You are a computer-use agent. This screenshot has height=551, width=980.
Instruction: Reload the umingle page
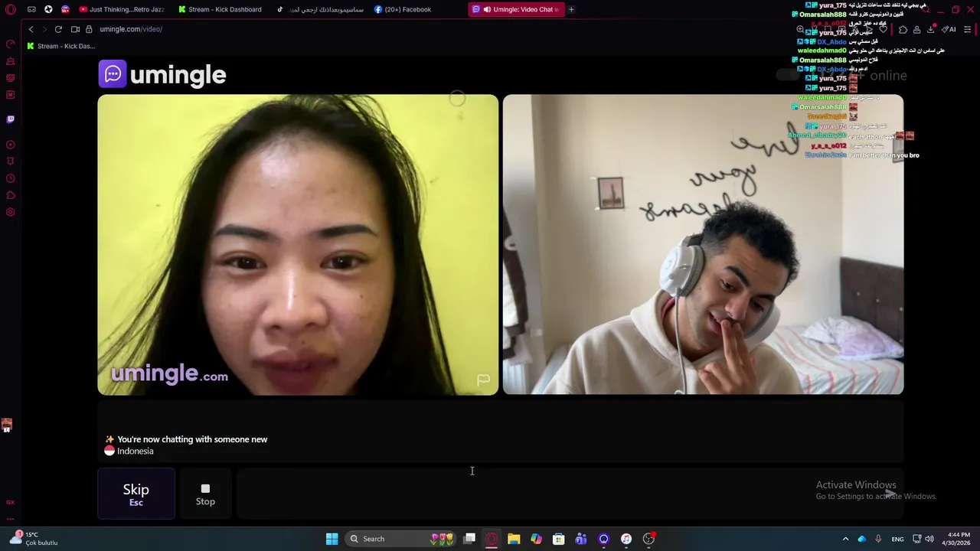coord(58,29)
